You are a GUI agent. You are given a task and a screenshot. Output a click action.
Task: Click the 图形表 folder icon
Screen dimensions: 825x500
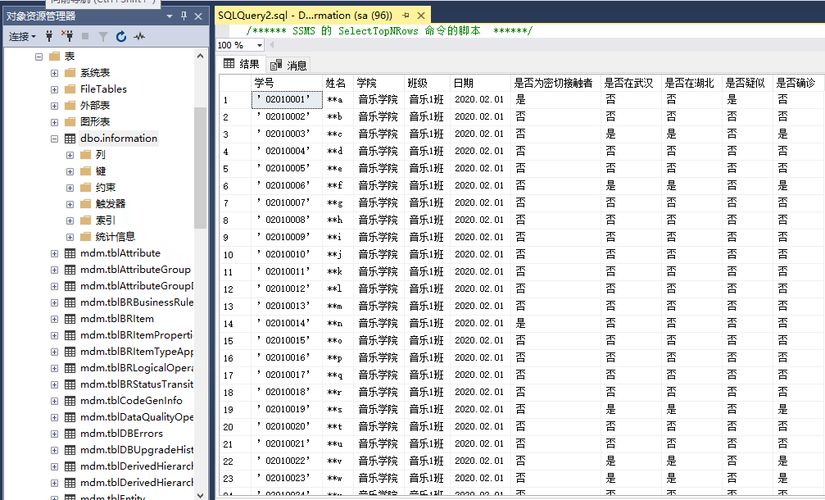[70, 122]
